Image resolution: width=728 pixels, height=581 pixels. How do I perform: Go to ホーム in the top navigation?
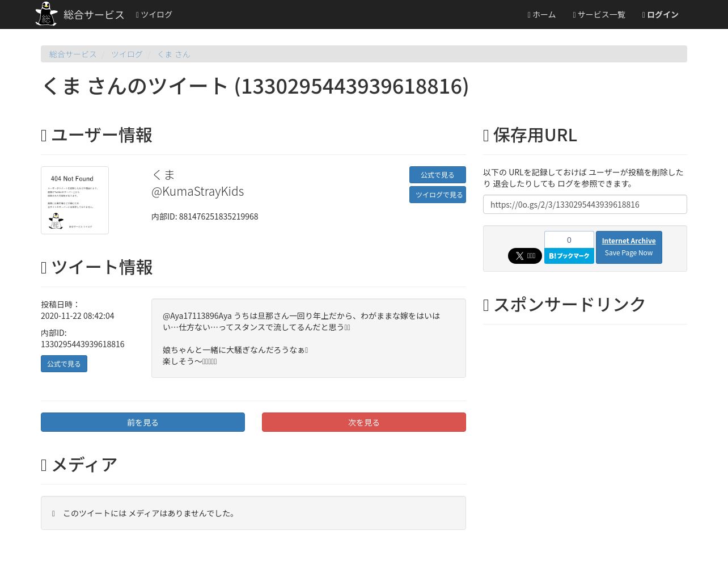[541, 14]
